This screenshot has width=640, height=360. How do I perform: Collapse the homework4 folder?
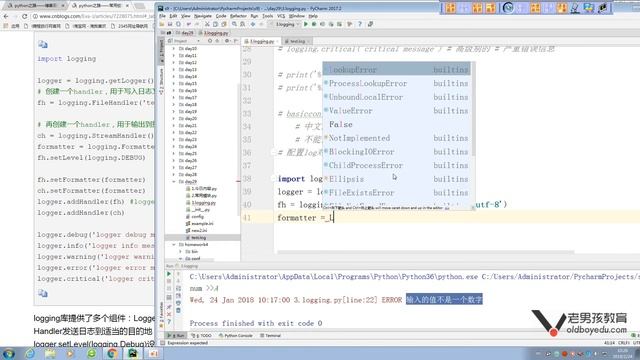[x=174, y=244]
